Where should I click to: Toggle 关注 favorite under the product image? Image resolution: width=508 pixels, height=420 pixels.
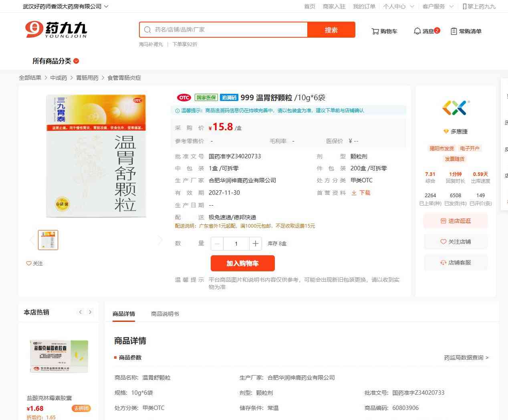click(34, 263)
